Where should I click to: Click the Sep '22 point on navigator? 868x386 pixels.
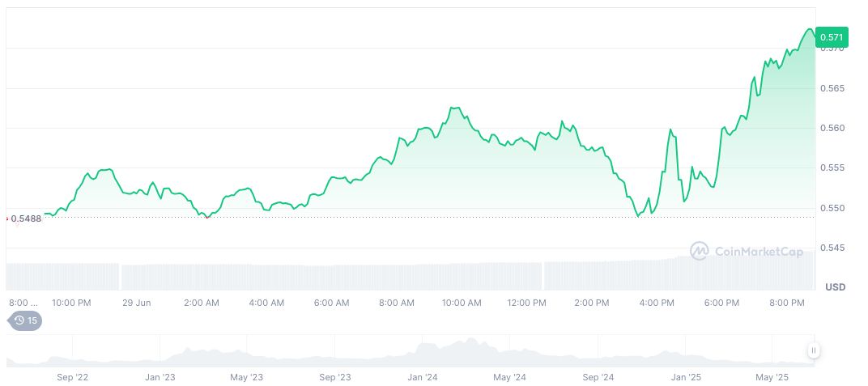(72, 377)
